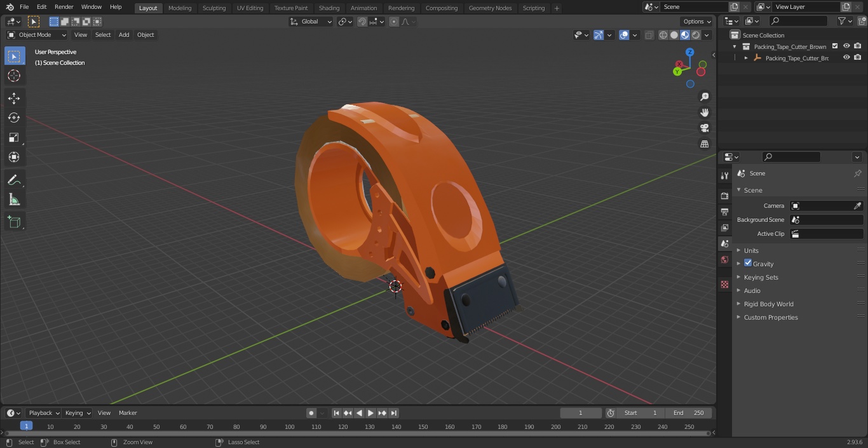Viewport: 868px width, 448px height.
Task: Hide Packing_Tape_Cutter_Brown collection in viewport
Action: coord(846,46)
